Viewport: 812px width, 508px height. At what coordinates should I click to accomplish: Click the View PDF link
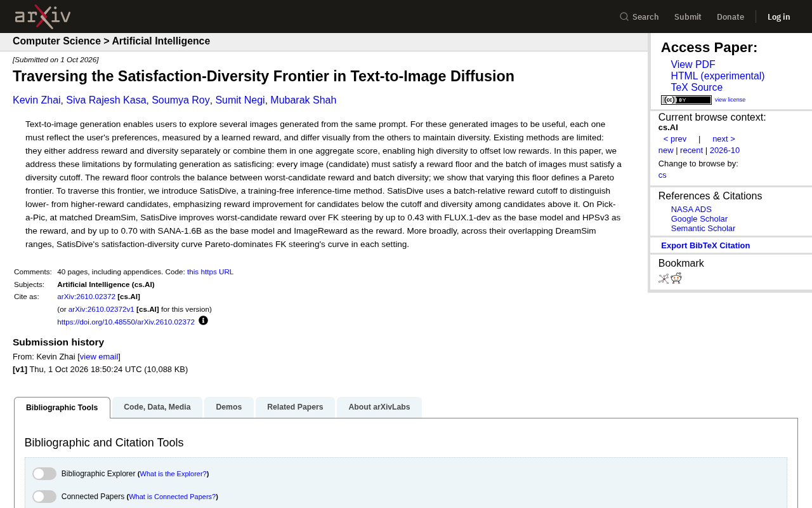693,65
